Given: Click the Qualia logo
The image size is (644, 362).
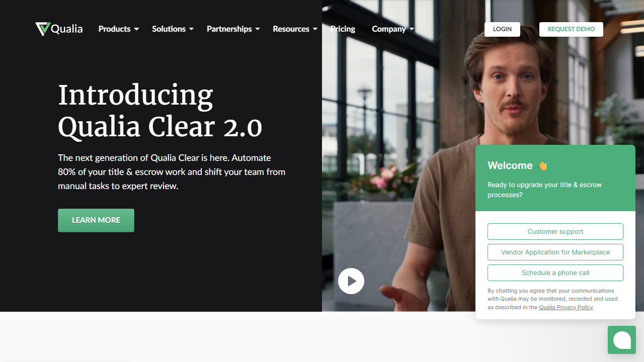Looking at the screenshot, I should [x=59, y=29].
